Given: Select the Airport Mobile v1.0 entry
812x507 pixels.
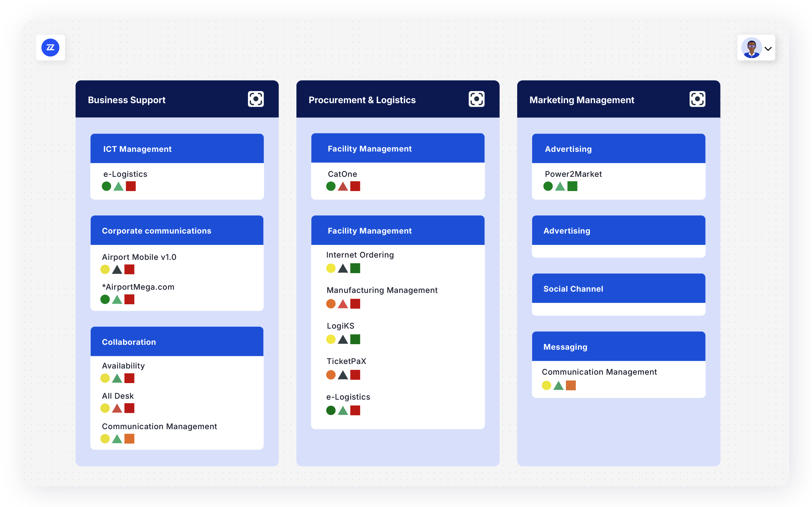Looking at the screenshot, I should pos(139,257).
